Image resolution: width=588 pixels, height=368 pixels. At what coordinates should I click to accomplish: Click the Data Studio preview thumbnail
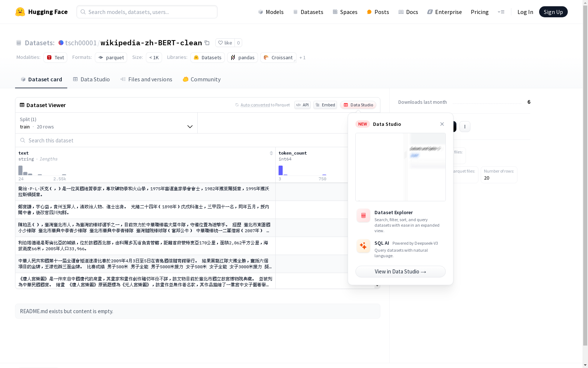point(401,167)
